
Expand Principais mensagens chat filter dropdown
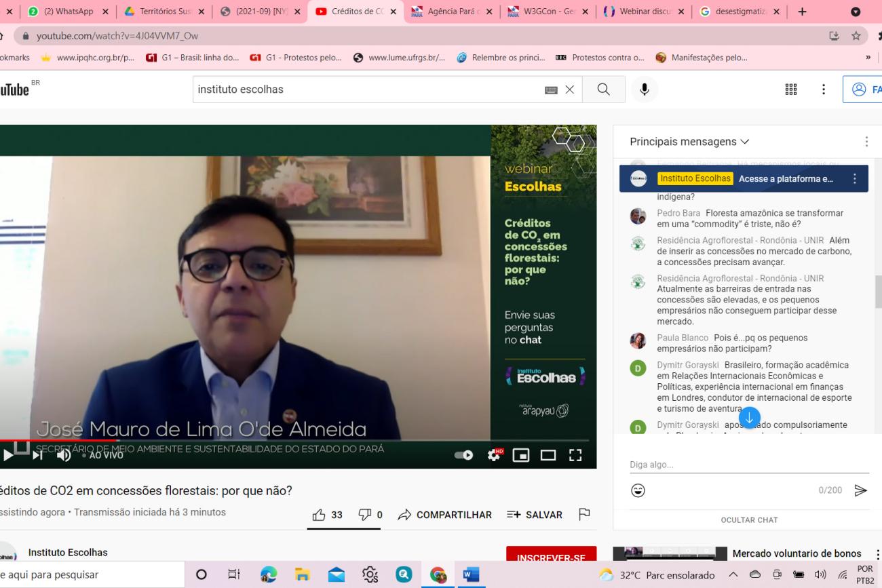(689, 142)
